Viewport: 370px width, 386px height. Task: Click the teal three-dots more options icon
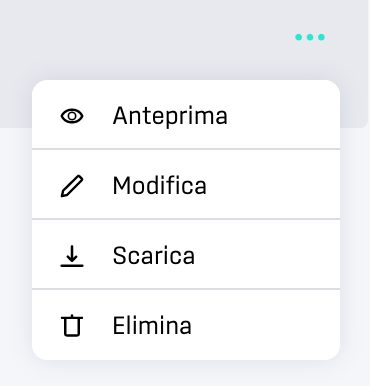tap(310, 37)
